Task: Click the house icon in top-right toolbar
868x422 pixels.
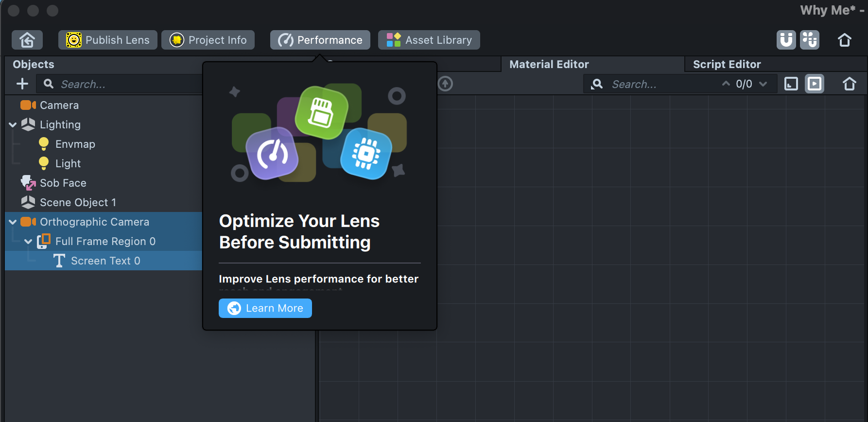Action: [x=845, y=40]
